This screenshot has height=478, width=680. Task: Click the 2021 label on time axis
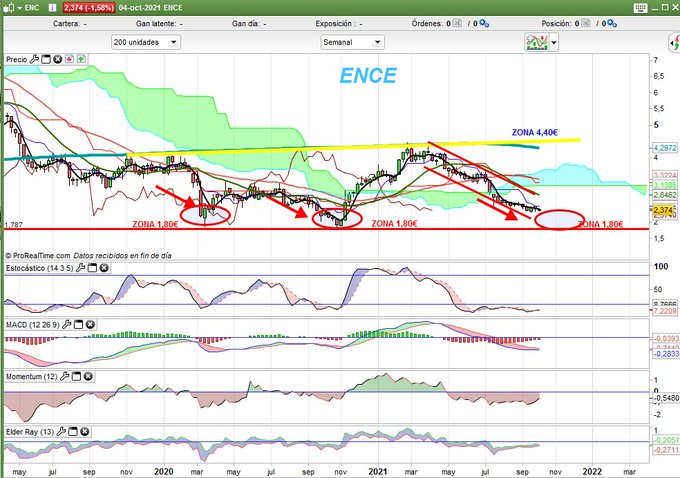[377, 471]
